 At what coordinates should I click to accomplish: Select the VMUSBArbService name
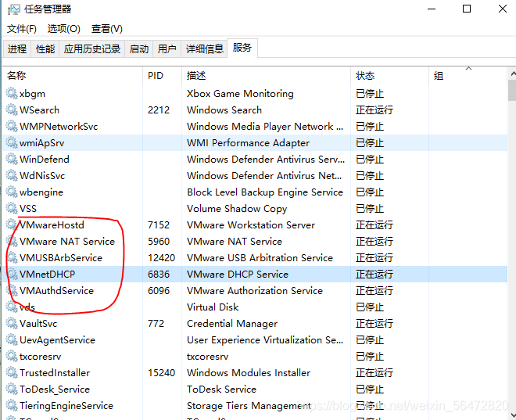point(61,258)
